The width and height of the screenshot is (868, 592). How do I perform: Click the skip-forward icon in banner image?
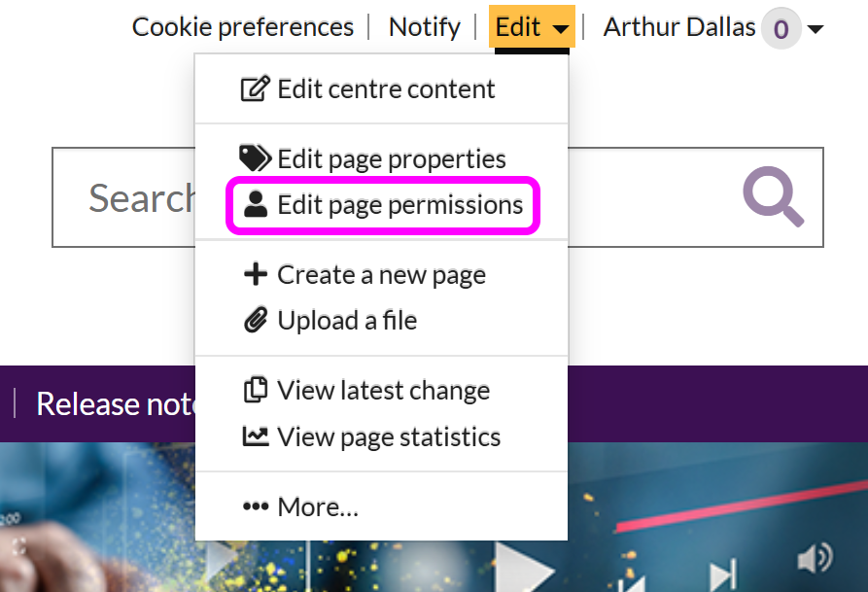(723, 575)
